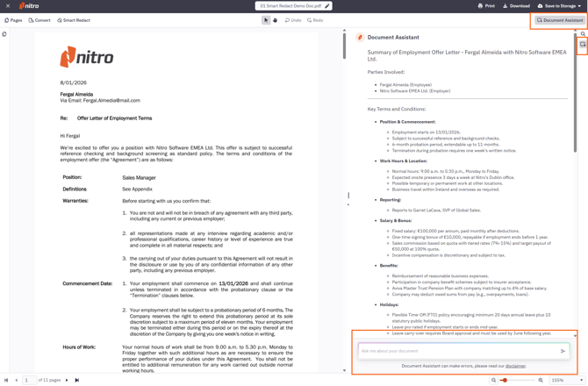Toggle the Document Assistant toolbar button

[x=560, y=20]
